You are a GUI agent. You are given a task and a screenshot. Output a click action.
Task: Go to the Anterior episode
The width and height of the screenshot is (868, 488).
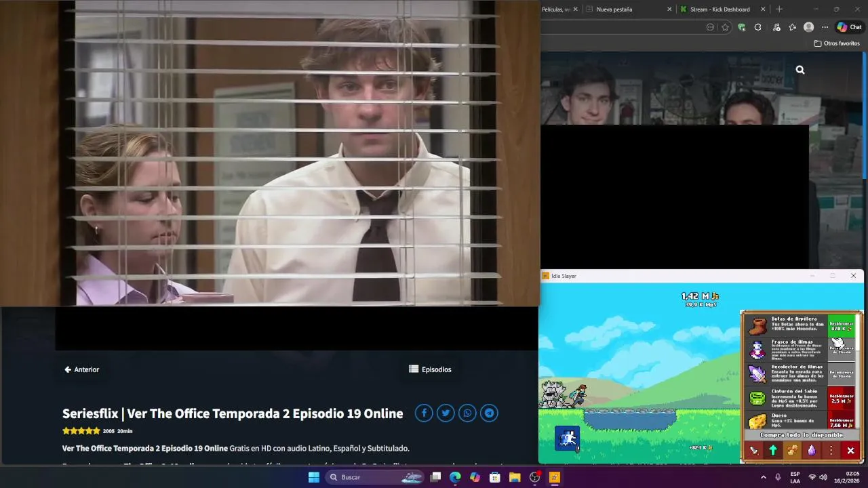point(81,369)
